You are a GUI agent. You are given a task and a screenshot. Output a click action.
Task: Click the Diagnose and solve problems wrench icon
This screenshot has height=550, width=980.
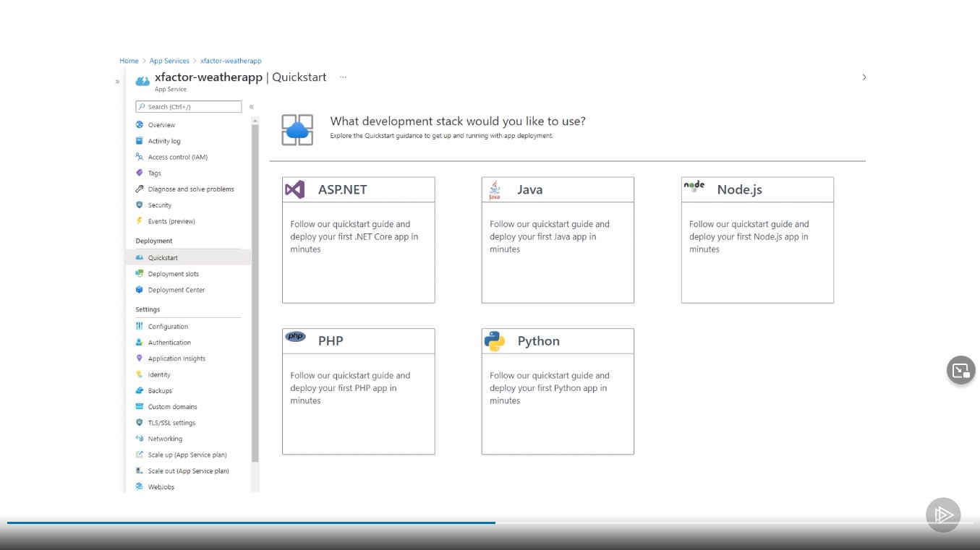click(139, 189)
